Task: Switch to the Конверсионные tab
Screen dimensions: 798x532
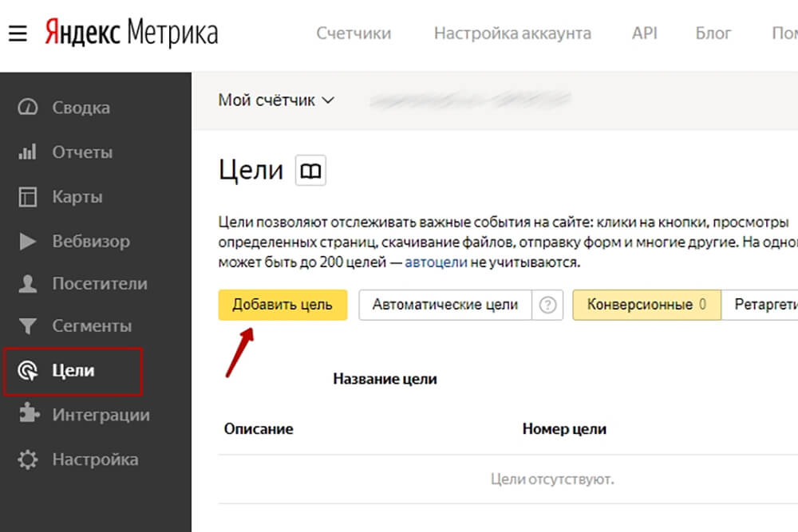Action: coord(647,305)
